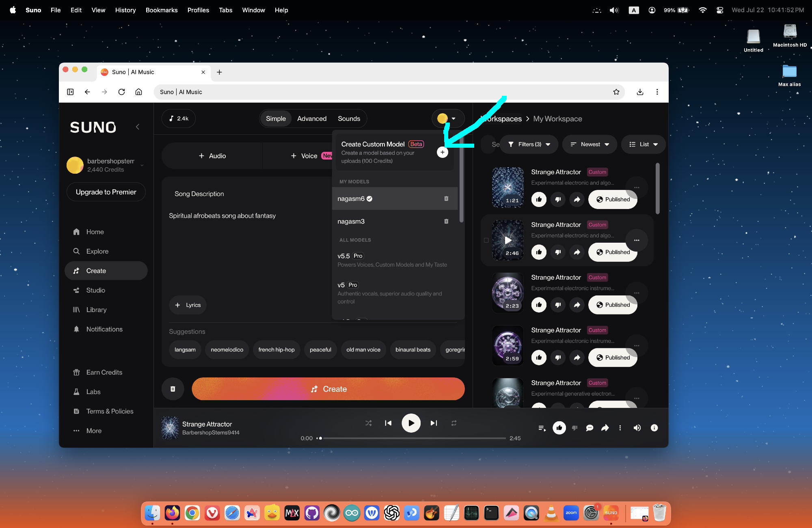
Task: Select the v5 Pro model
Action: point(395,293)
